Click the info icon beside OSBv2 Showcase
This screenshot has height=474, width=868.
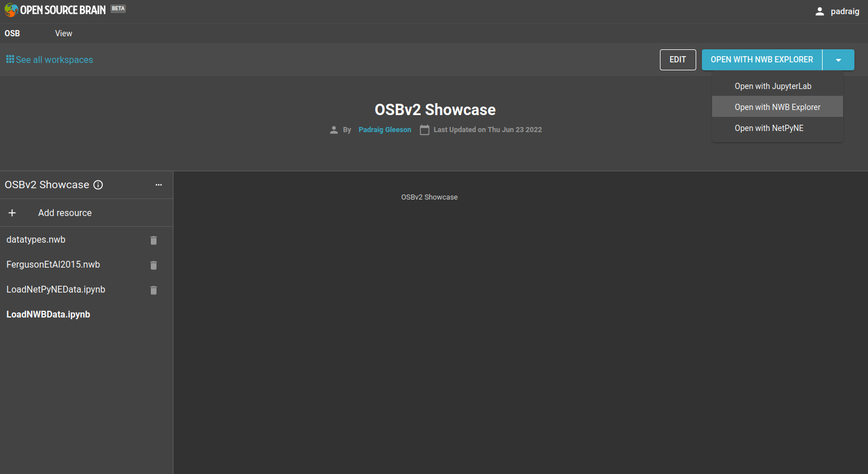click(98, 185)
